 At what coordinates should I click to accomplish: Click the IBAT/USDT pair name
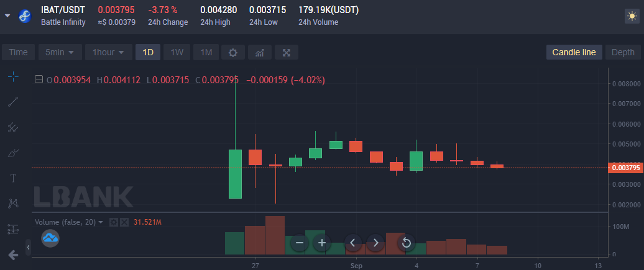[63, 11]
